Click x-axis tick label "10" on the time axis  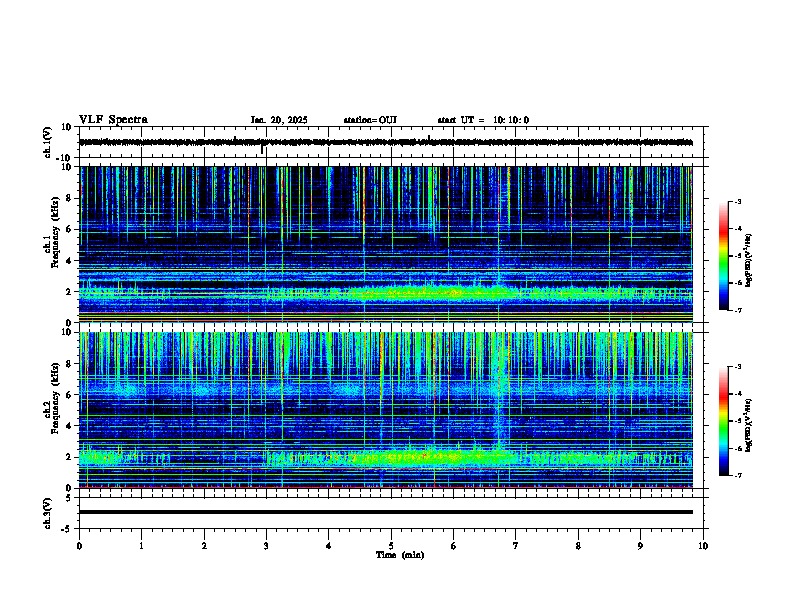click(x=703, y=546)
